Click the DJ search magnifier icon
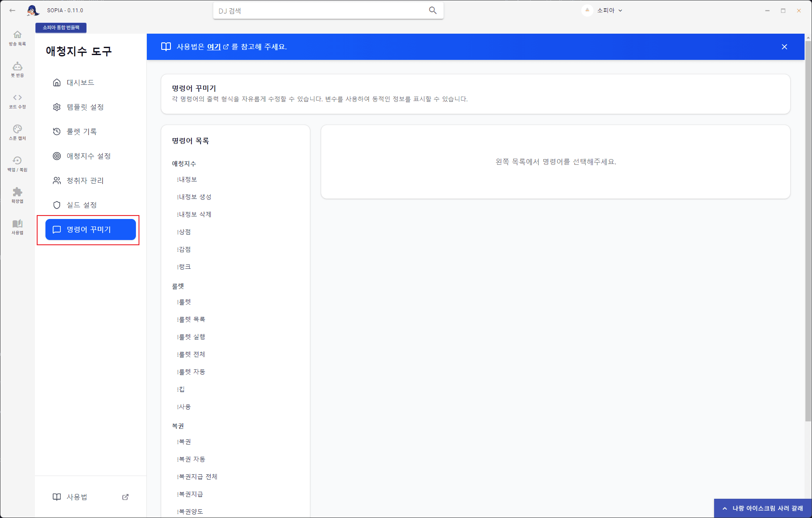812x518 pixels. [433, 10]
